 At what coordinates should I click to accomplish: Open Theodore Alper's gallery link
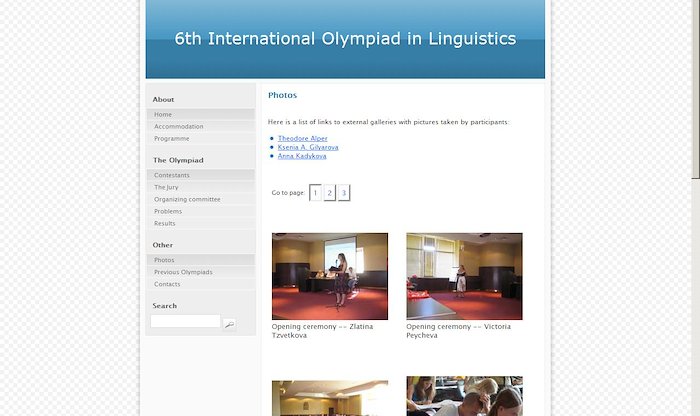point(302,138)
